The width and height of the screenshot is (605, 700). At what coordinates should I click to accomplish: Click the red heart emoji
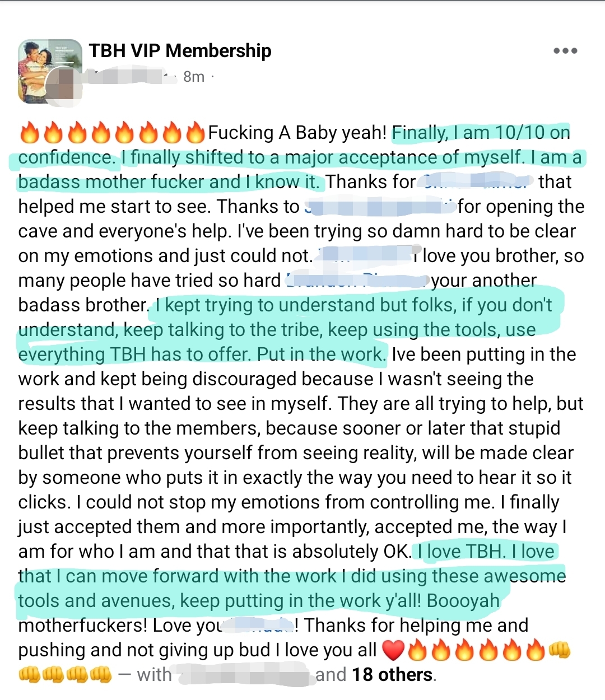point(393,650)
